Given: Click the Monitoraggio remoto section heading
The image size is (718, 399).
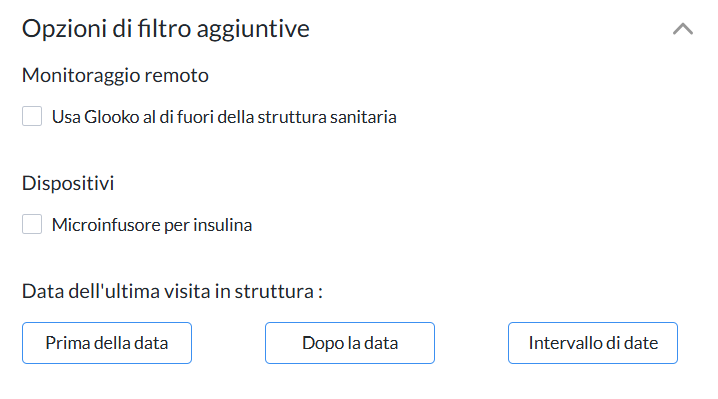Looking at the screenshot, I should [x=115, y=76].
